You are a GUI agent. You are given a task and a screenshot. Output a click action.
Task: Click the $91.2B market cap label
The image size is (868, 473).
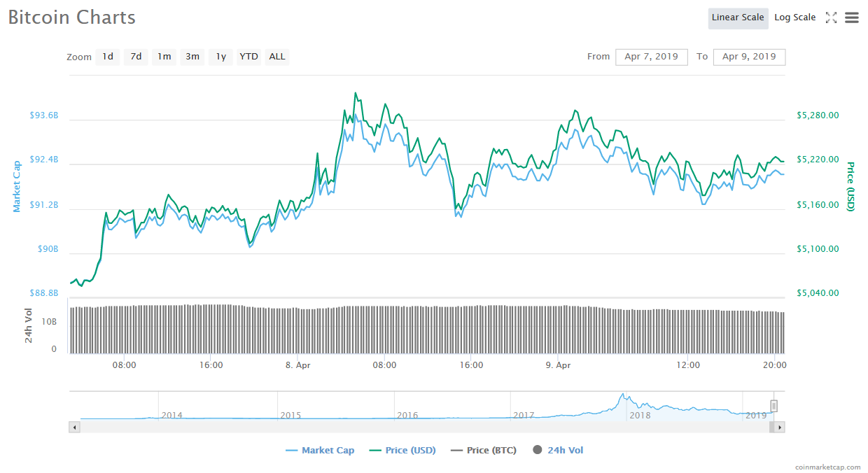coord(44,205)
